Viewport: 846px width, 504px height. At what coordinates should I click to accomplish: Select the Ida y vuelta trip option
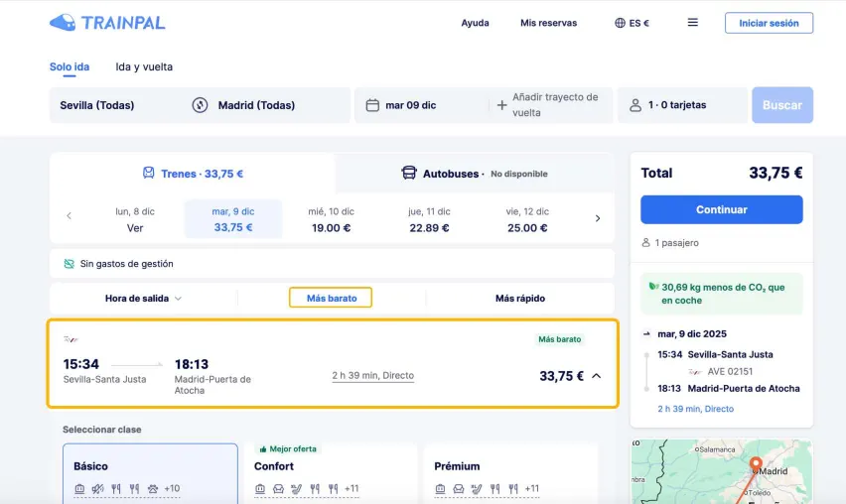coord(144,67)
